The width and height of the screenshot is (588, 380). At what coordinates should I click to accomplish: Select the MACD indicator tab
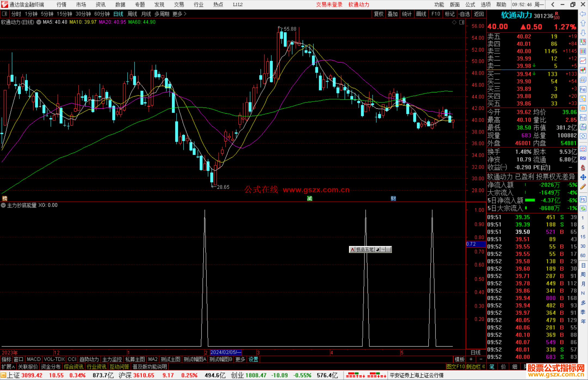click(34, 359)
